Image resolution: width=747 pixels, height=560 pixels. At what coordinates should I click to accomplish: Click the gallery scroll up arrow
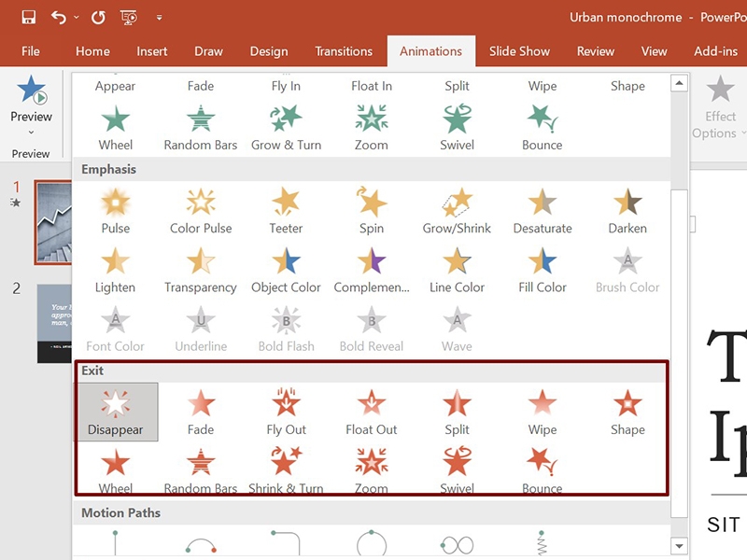(679, 83)
